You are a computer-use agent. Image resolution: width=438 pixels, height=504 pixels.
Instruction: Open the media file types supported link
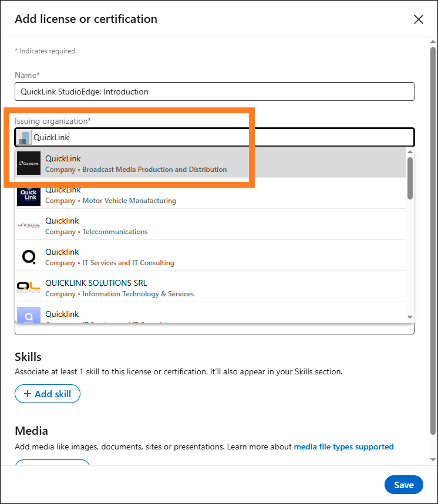click(344, 447)
